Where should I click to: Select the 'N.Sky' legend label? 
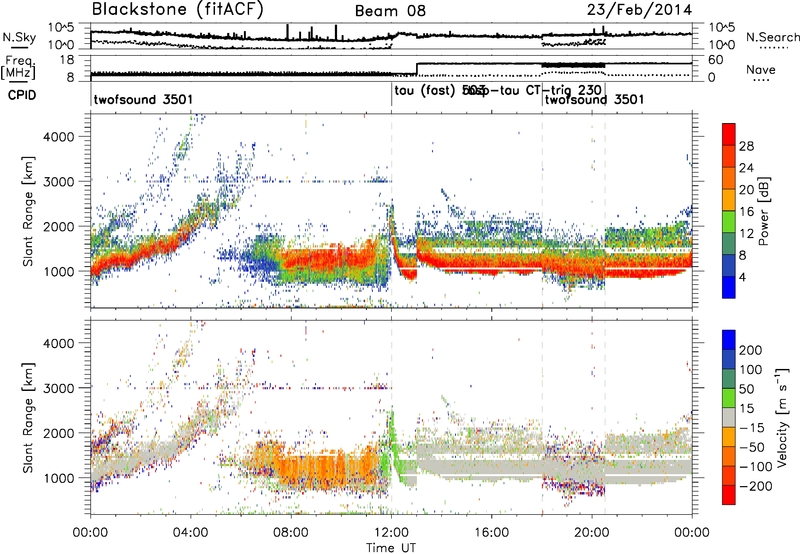pos(19,37)
